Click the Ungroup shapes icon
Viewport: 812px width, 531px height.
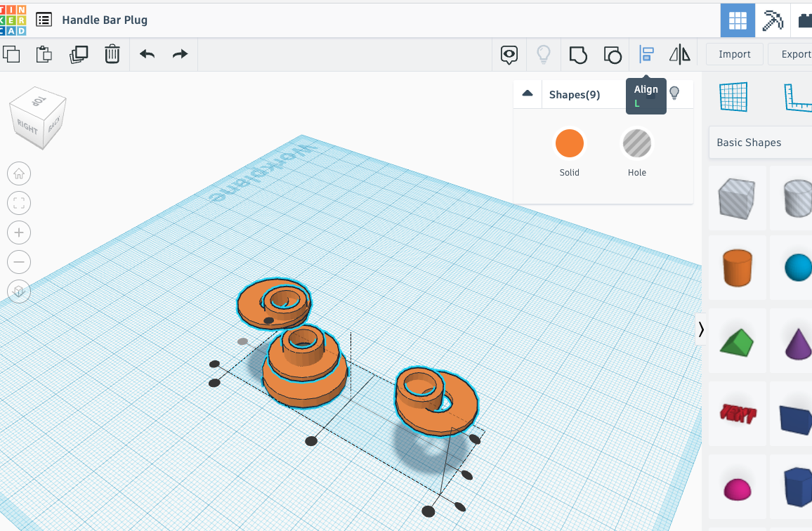pos(613,54)
